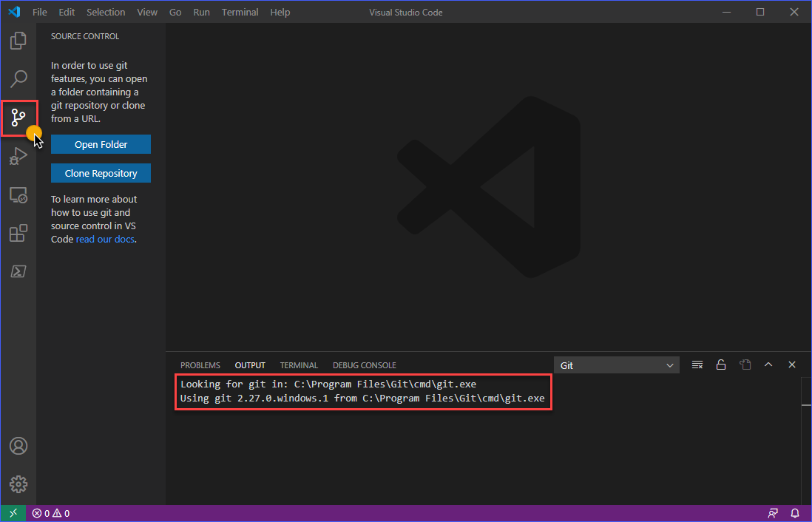Toggle auto-scroll lock in the Output panel
812x522 pixels.
[x=721, y=365]
